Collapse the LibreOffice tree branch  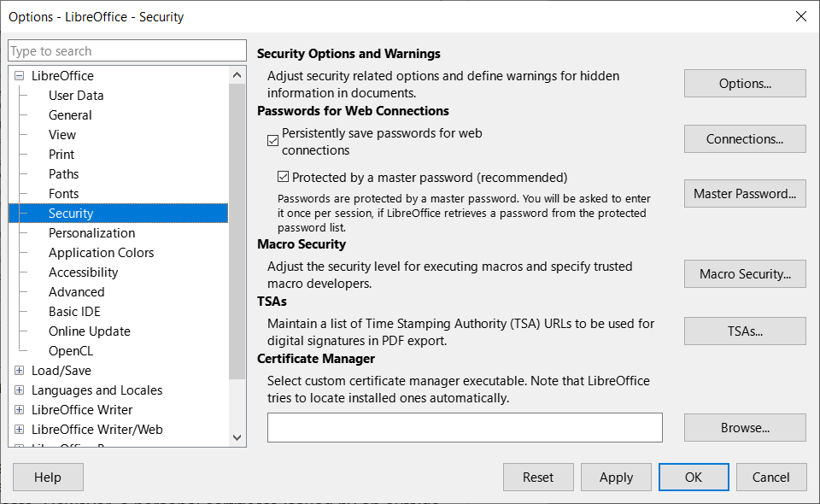coord(18,75)
